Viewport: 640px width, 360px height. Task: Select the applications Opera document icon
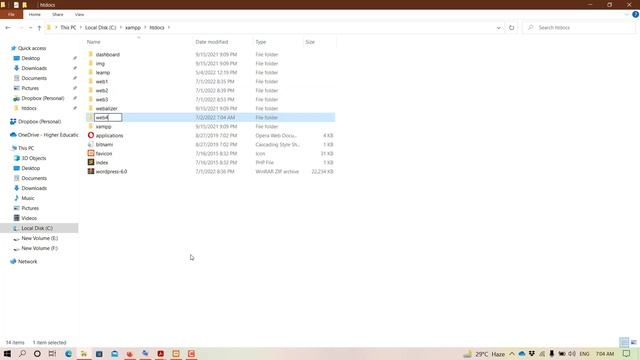click(x=91, y=136)
